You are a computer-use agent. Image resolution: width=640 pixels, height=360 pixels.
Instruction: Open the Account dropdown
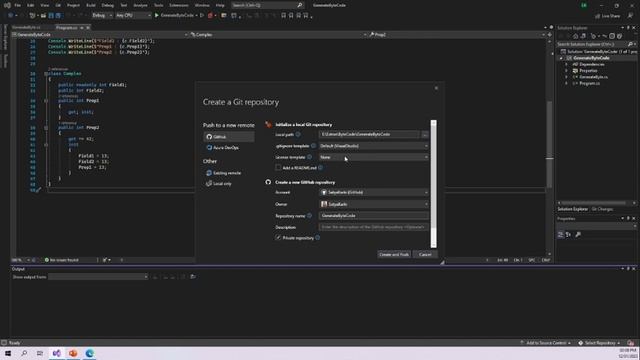tap(373, 192)
